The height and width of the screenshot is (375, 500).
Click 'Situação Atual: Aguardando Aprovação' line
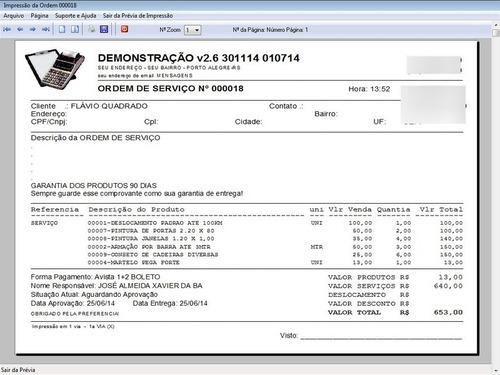tap(94, 295)
